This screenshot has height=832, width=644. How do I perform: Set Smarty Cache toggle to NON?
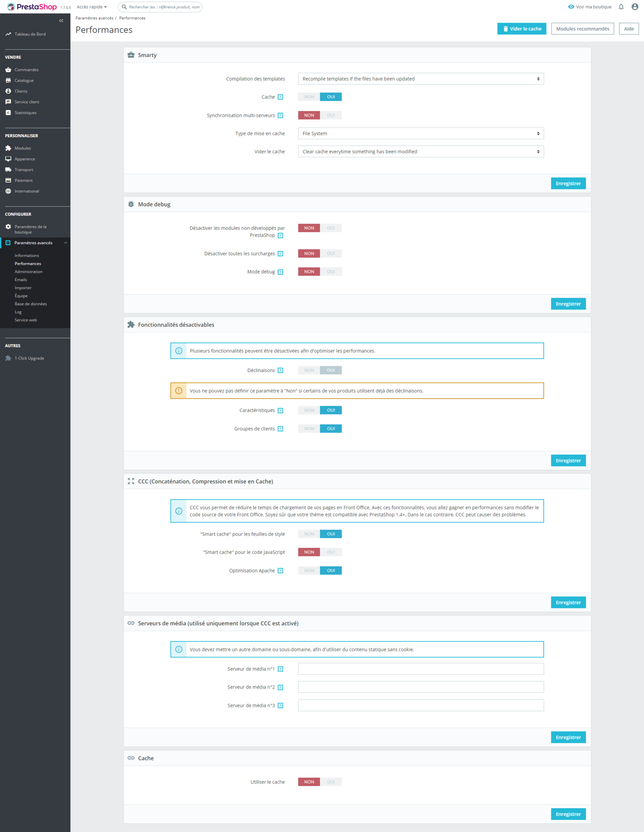(x=309, y=97)
